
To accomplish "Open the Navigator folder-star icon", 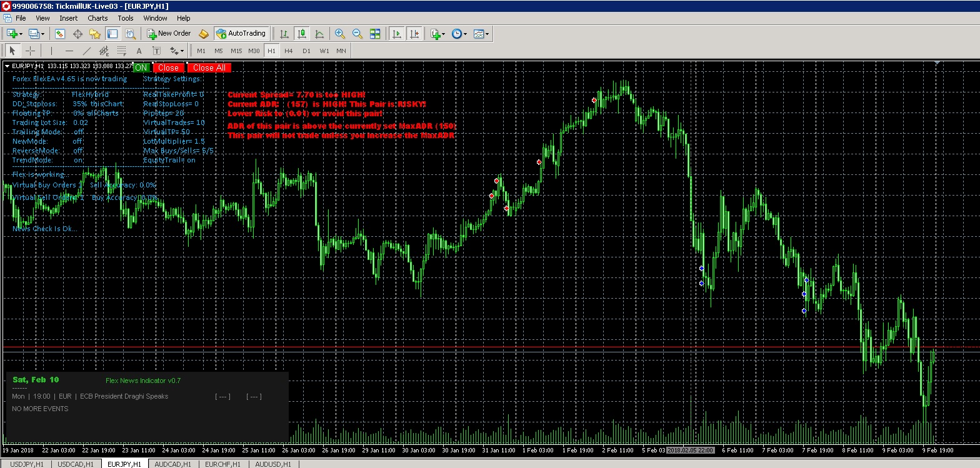I will tap(95, 34).
